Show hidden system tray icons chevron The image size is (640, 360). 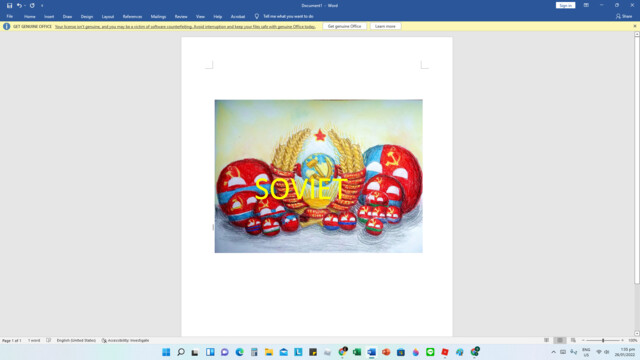553,352
